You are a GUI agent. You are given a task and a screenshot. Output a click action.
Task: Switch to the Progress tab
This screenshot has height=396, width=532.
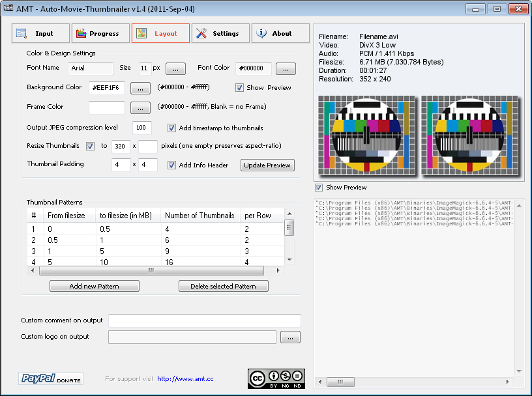[x=101, y=33]
